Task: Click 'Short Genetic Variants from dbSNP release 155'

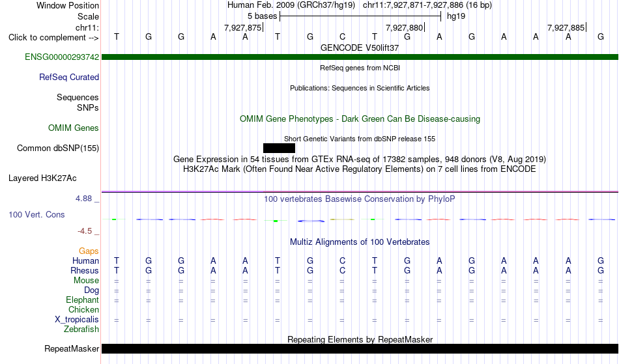Action: point(360,139)
